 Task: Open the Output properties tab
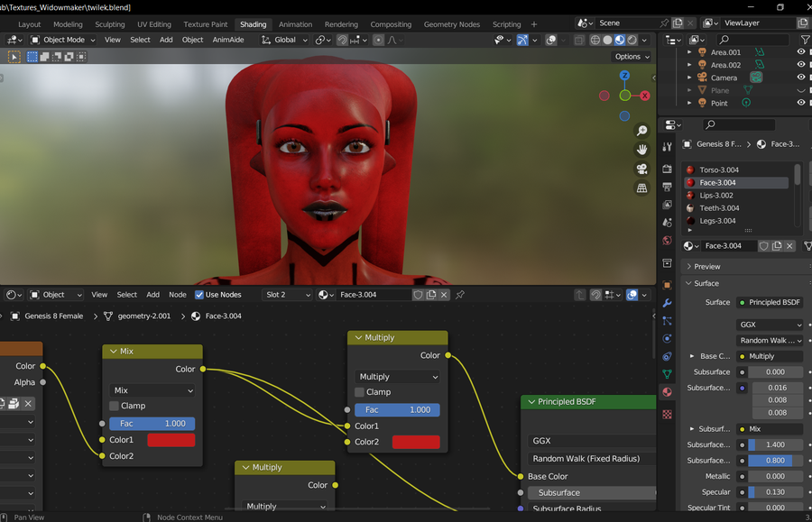coord(667,187)
